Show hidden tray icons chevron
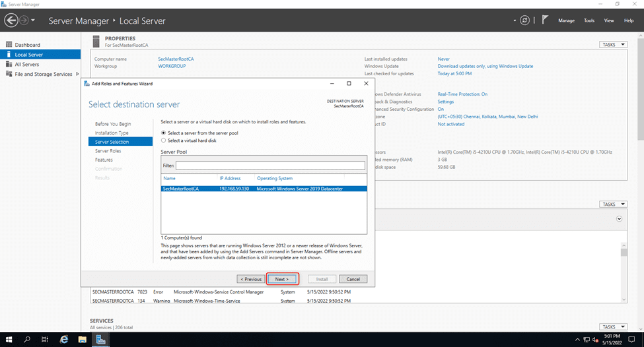Viewport: 644px width, 347px height. coord(577,340)
